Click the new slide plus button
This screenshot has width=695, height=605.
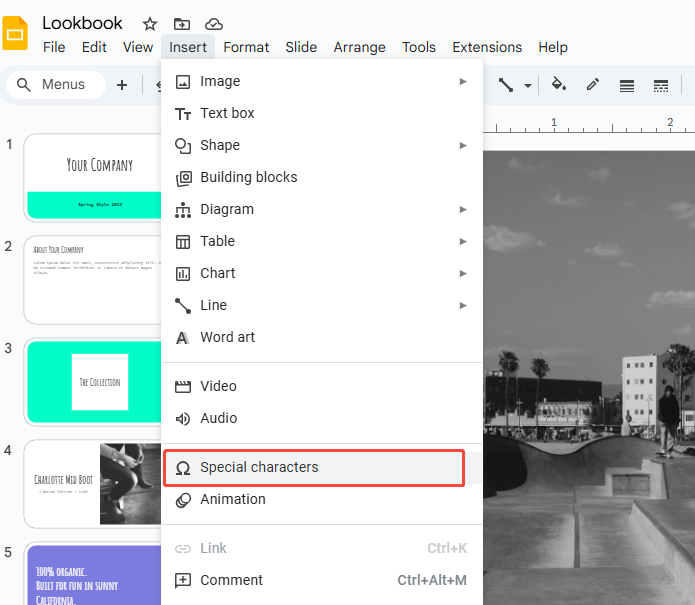coord(122,85)
